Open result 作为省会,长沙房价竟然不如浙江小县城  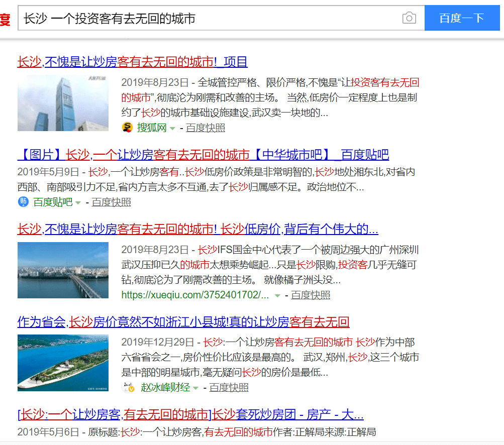183,321
